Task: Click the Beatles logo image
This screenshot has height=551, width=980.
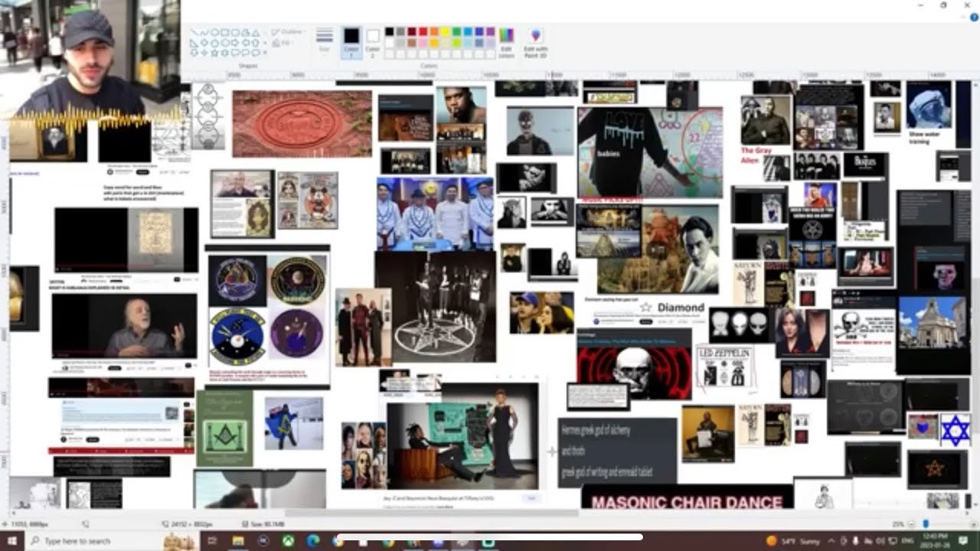Action: [x=866, y=165]
